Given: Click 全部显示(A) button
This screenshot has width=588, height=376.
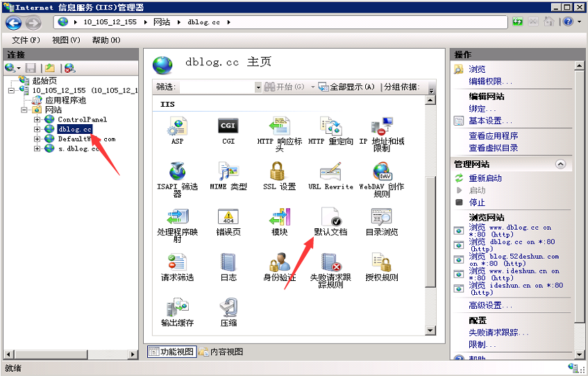Looking at the screenshot, I should (346, 87).
